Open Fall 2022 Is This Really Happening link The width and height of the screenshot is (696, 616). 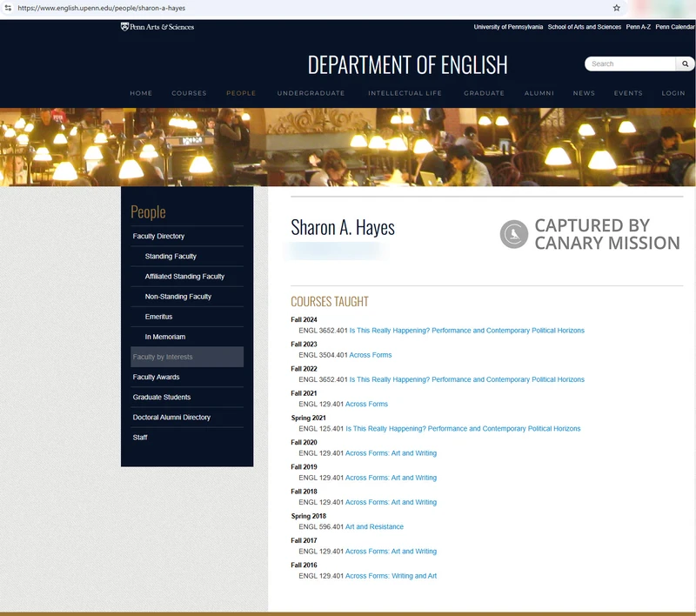(467, 379)
